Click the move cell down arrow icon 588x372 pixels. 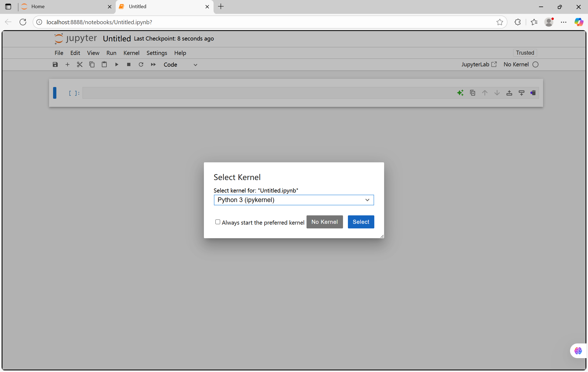pyautogui.click(x=497, y=93)
